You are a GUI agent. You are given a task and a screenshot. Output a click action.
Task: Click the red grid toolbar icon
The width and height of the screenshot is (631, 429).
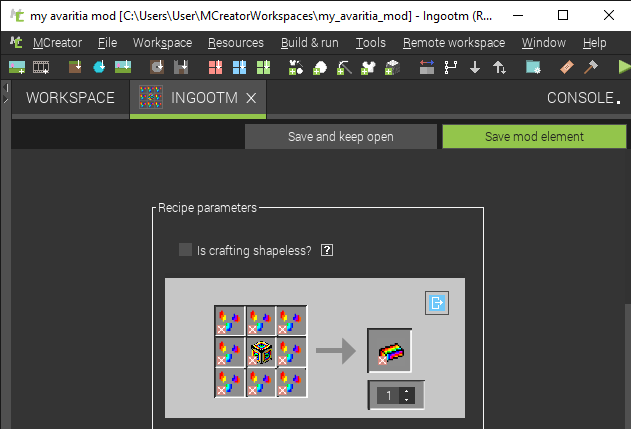pos(215,67)
